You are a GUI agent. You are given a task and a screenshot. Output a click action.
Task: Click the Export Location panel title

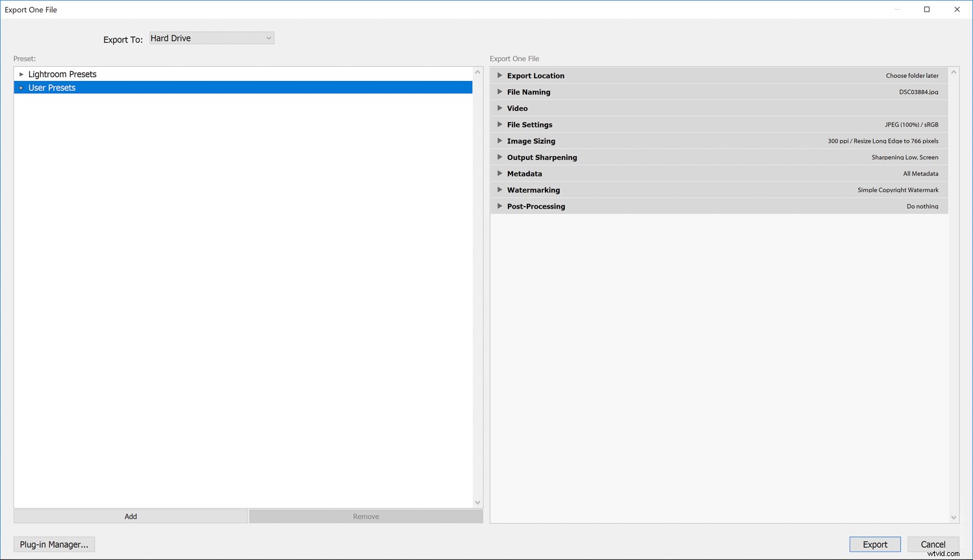536,76
